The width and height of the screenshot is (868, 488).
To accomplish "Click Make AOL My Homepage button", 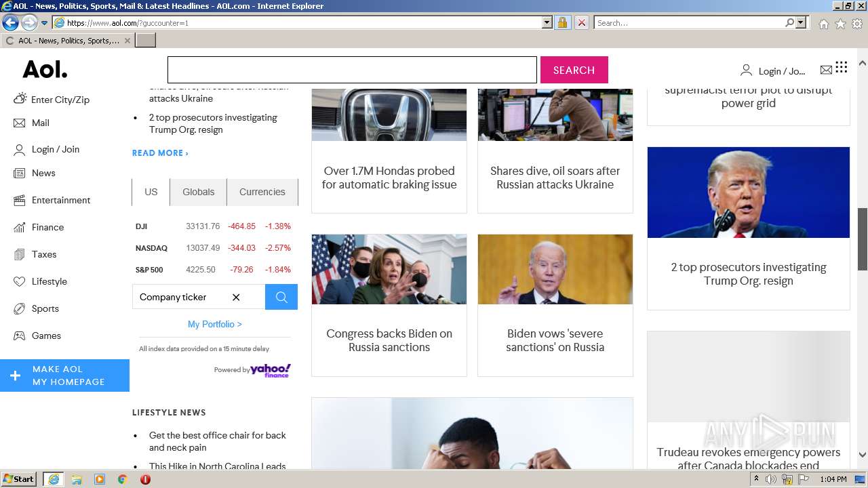I will coord(64,375).
